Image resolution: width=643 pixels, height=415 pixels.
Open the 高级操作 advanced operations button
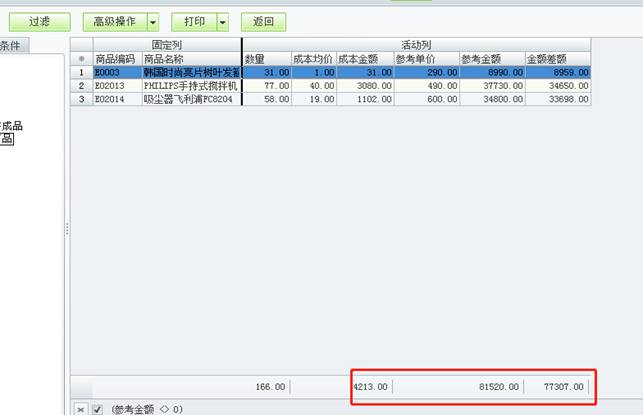pyautogui.click(x=113, y=21)
